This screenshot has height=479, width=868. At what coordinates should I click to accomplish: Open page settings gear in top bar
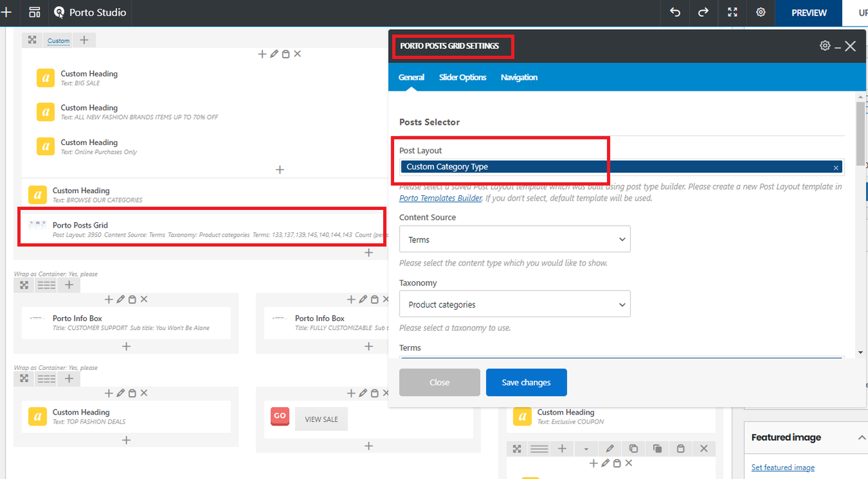pyautogui.click(x=761, y=12)
